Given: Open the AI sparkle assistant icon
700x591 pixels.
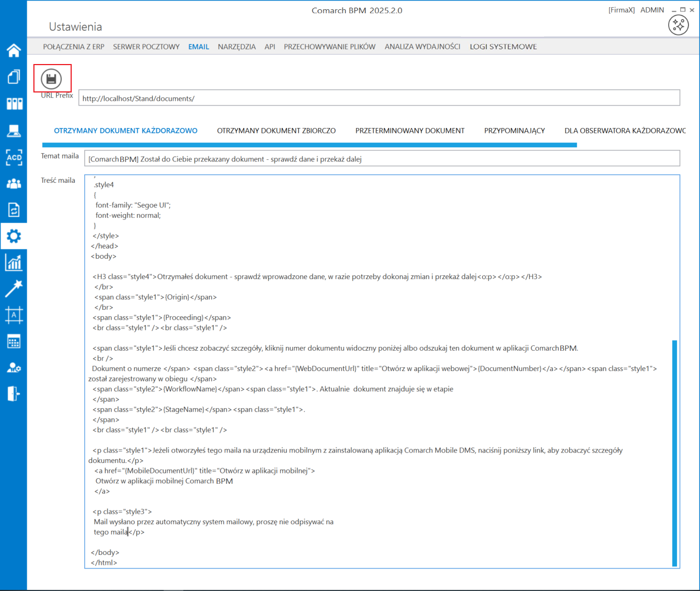Looking at the screenshot, I should [678, 25].
